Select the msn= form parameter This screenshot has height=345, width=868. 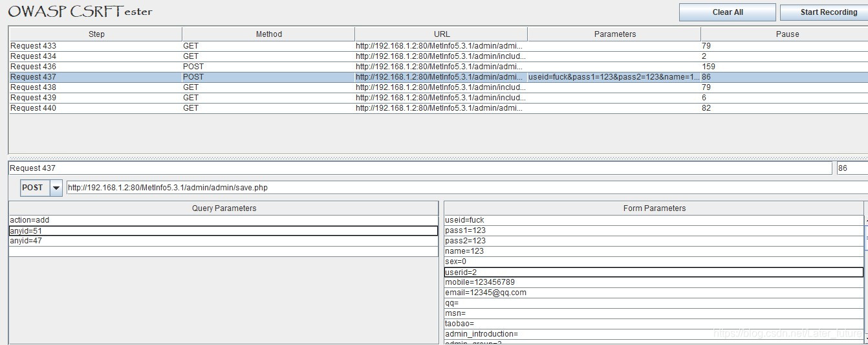point(654,313)
